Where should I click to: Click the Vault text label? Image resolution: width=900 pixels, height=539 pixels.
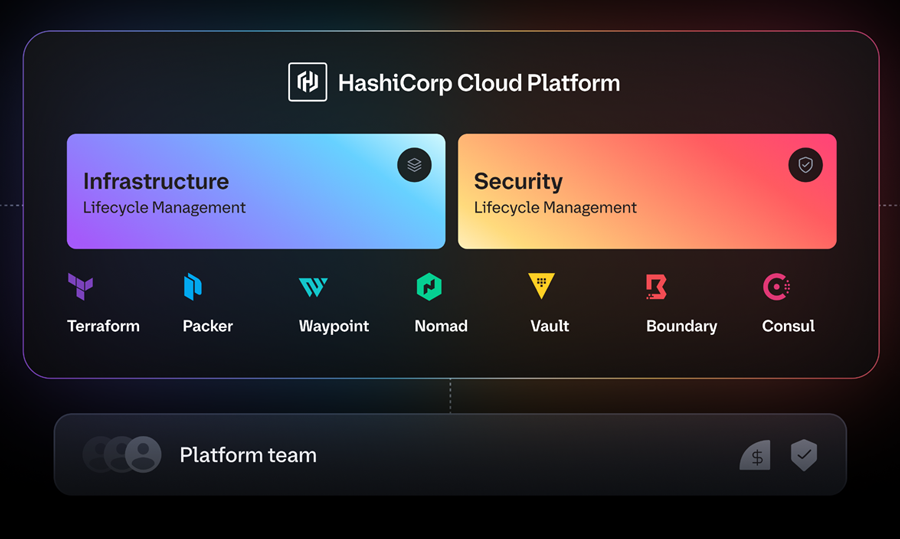(550, 326)
